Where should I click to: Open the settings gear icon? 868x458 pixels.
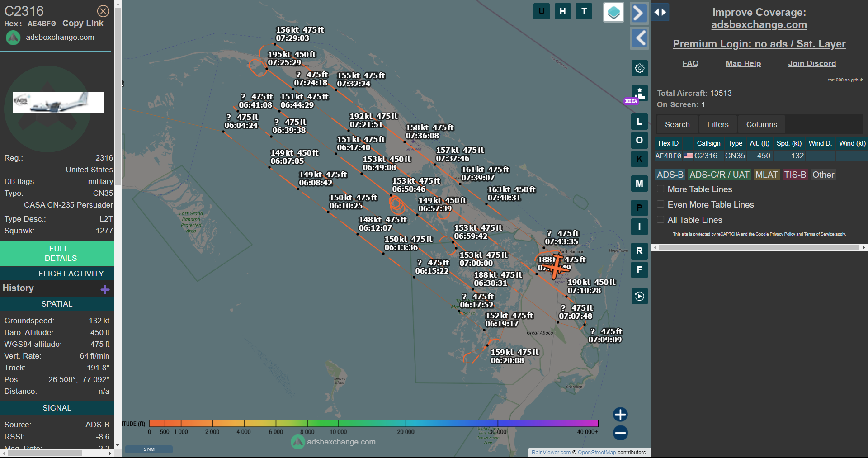[639, 68]
